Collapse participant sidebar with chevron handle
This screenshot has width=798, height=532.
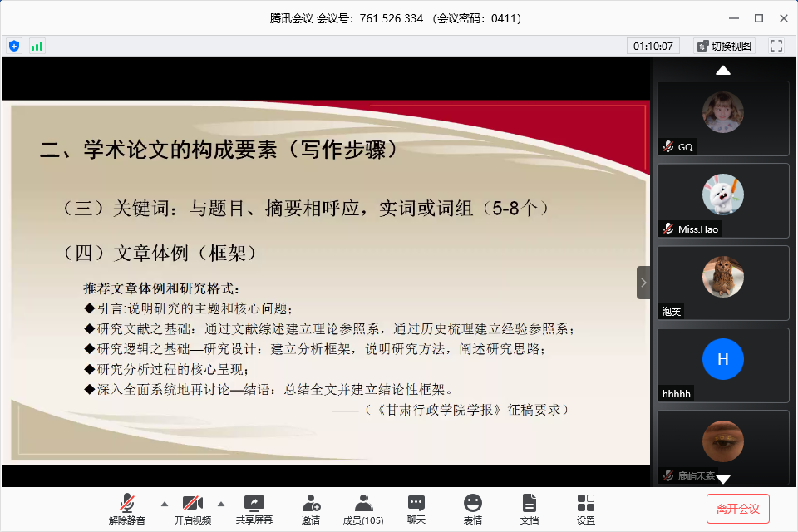point(643,283)
